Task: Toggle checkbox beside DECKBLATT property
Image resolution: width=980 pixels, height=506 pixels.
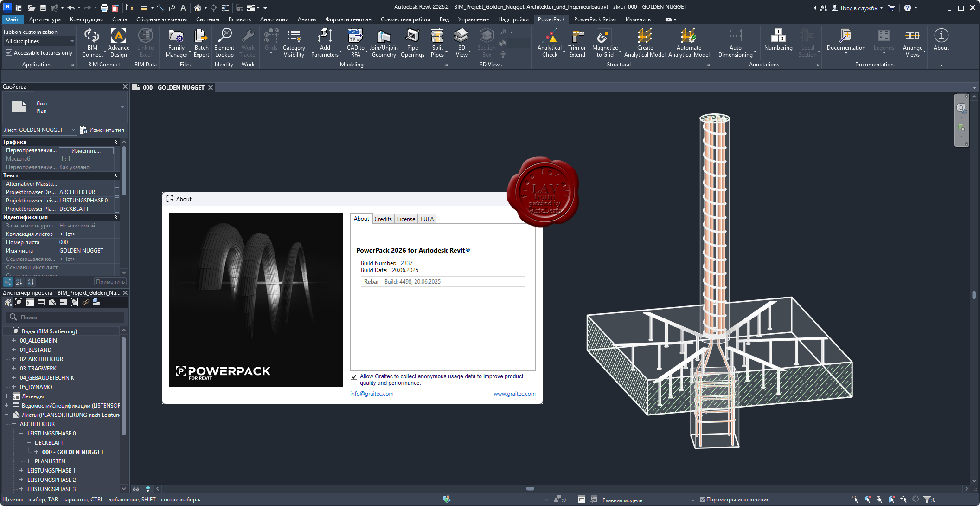Action: 117,209
